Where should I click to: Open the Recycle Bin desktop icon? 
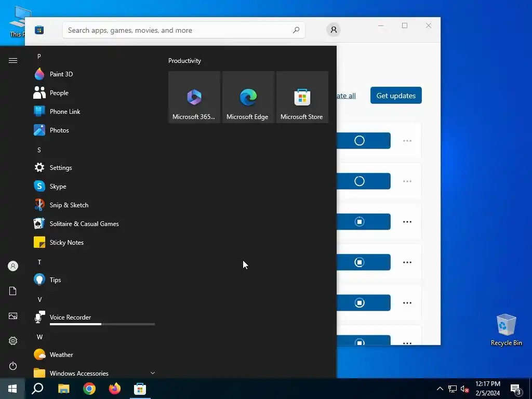pos(506,330)
